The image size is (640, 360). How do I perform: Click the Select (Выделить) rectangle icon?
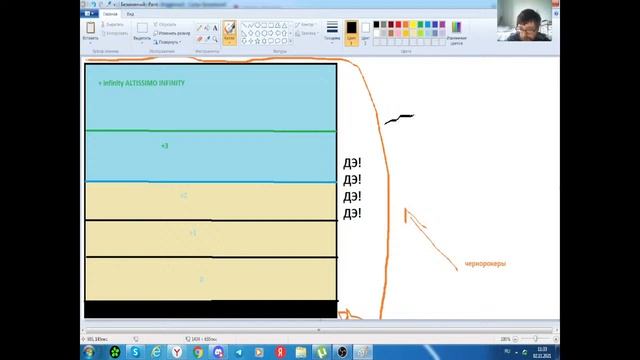[x=142, y=28]
